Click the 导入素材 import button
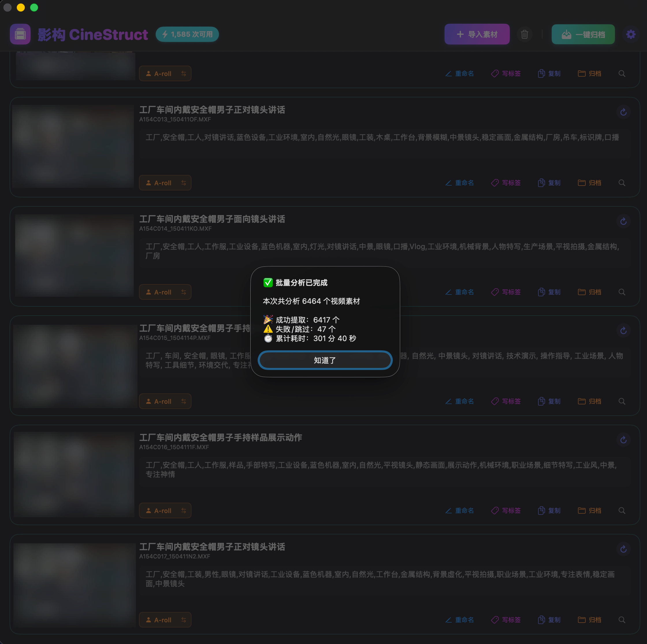647x644 pixels. 477,34
